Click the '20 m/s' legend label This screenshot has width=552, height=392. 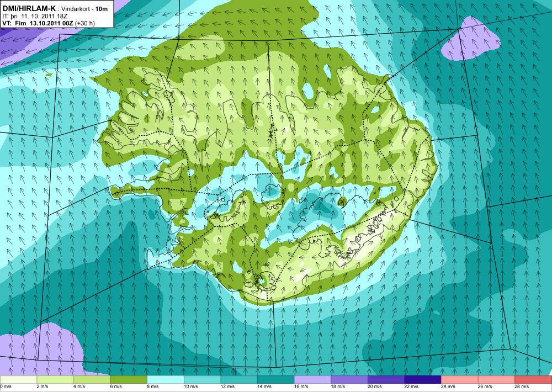375,386
